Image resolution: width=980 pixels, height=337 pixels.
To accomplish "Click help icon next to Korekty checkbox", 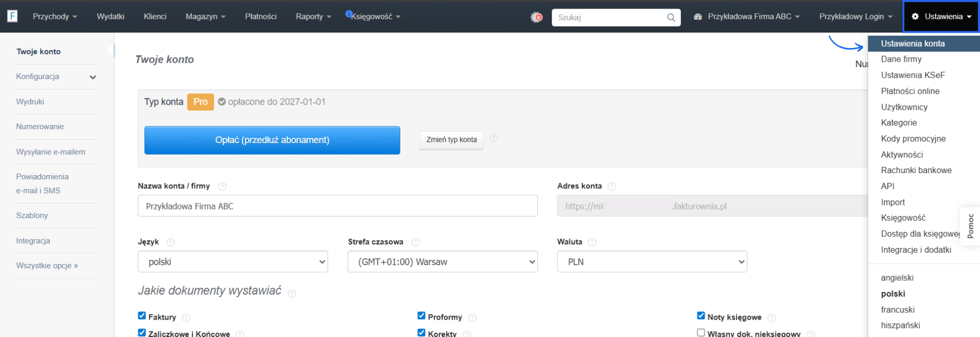I will click(x=467, y=334).
